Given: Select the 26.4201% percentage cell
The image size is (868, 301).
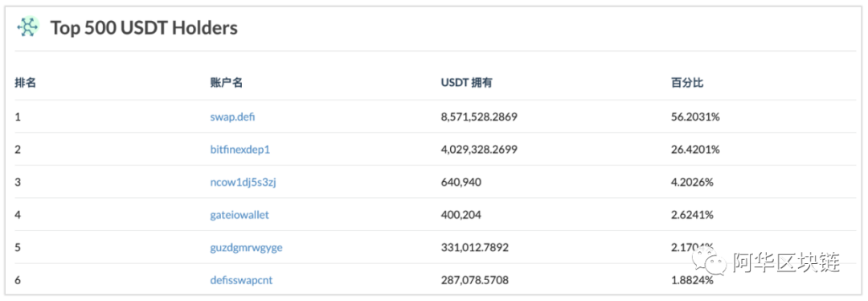Looking at the screenshot, I should [694, 150].
